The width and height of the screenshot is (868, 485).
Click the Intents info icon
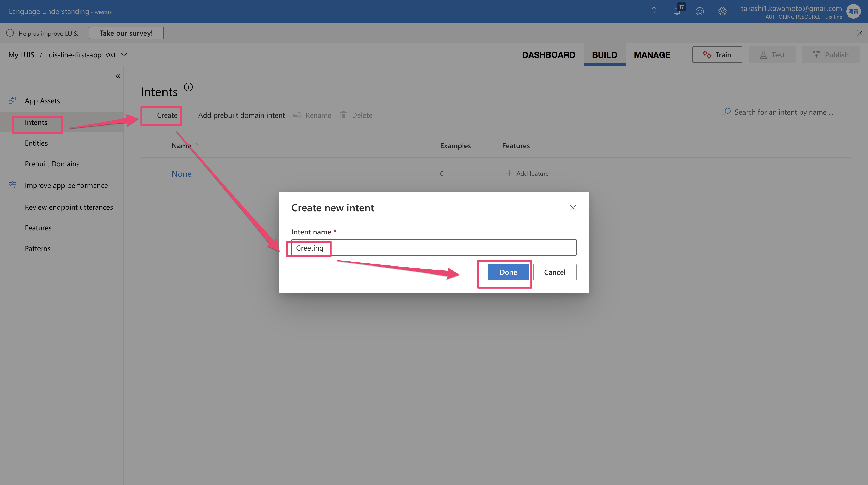click(x=188, y=87)
